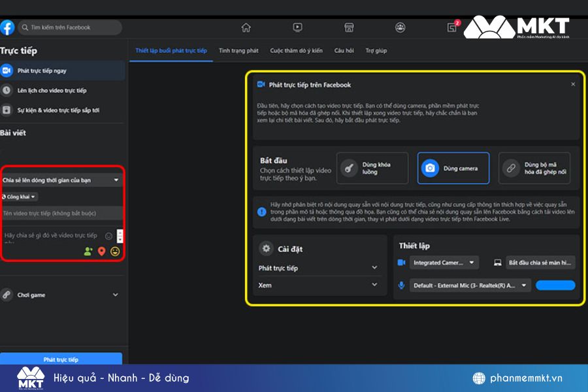The width and height of the screenshot is (588, 392).
Task: Open the Marketplace icon
Action: (349, 27)
